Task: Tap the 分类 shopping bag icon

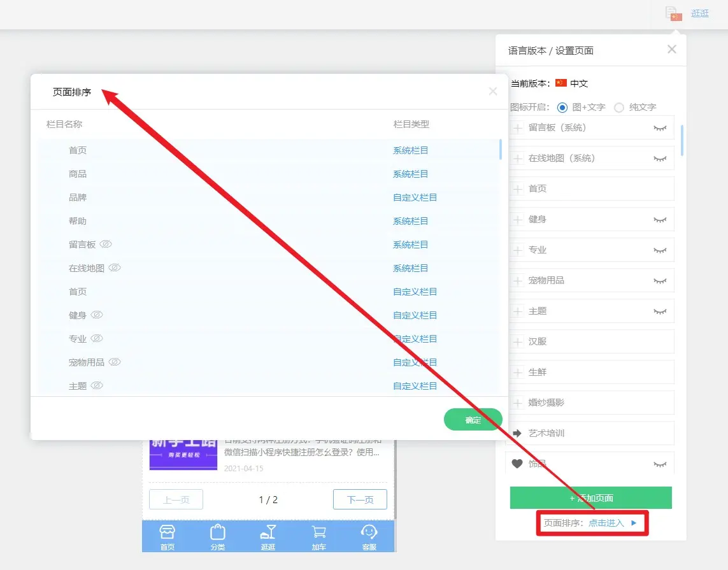Action: pyautogui.click(x=218, y=532)
